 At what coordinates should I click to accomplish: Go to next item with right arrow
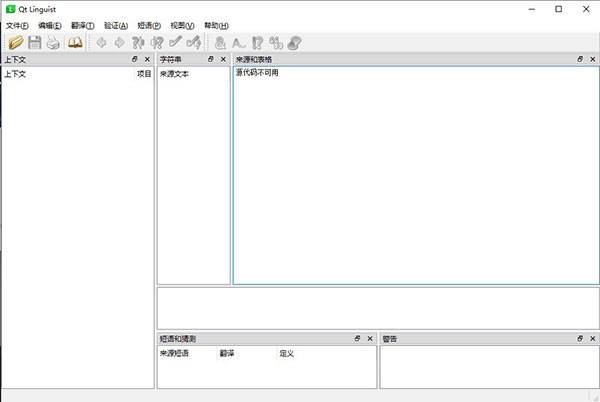tap(120, 42)
